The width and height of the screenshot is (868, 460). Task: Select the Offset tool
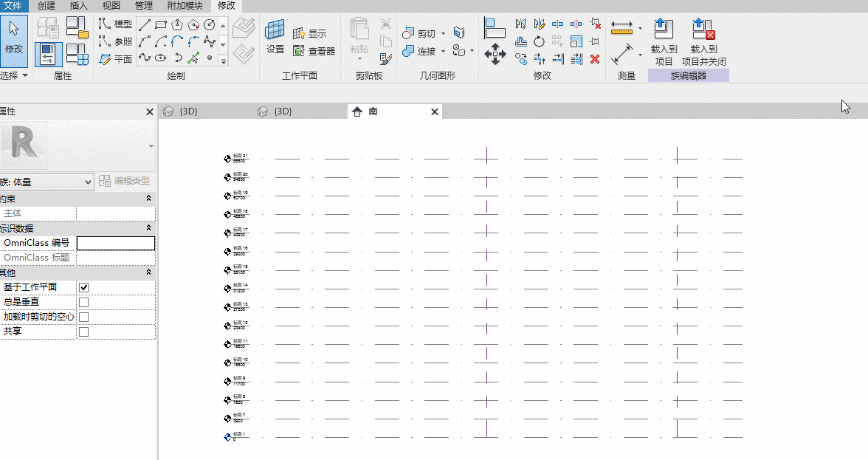click(521, 41)
